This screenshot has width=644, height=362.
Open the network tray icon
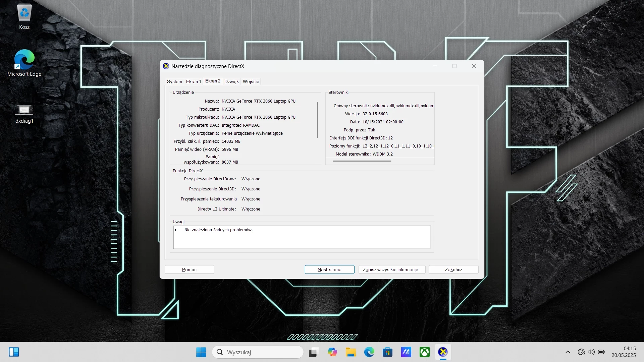[581, 352]
